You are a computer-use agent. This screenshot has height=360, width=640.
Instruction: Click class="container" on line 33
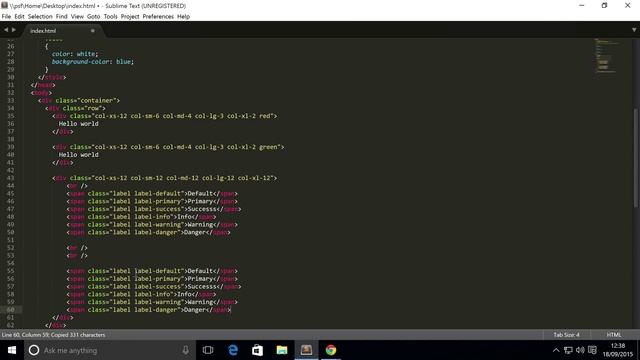click(86, 100)
